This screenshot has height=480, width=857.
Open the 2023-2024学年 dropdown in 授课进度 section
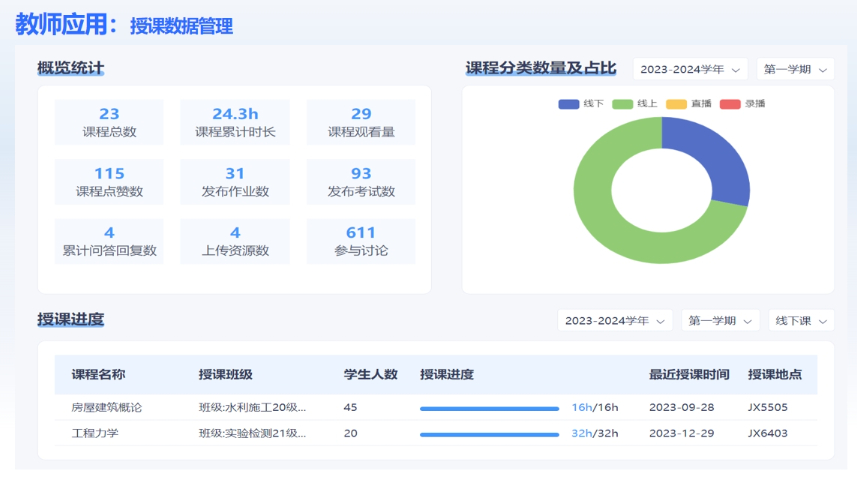point(615,321)
